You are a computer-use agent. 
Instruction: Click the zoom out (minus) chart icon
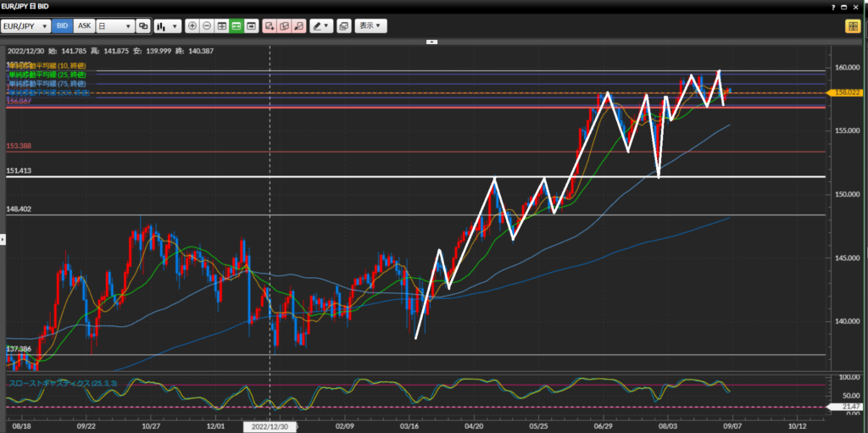pyautogui.click(x=207, y=26)
